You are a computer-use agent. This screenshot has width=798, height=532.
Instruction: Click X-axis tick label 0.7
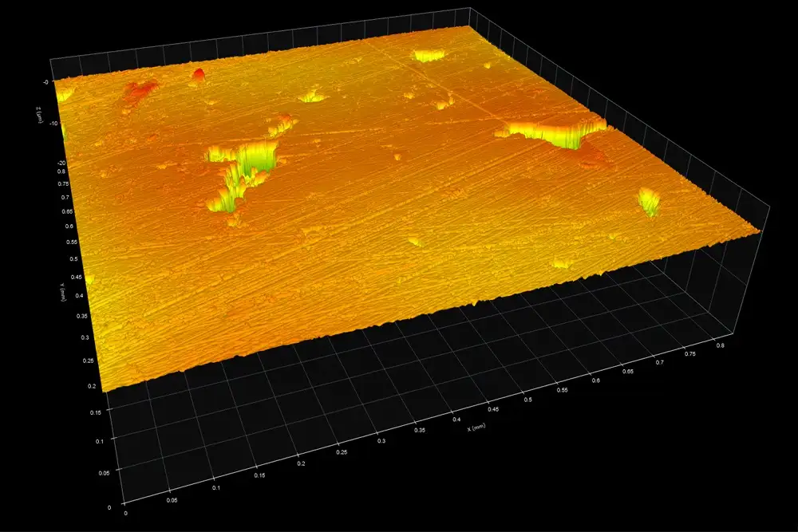(660, 363)
